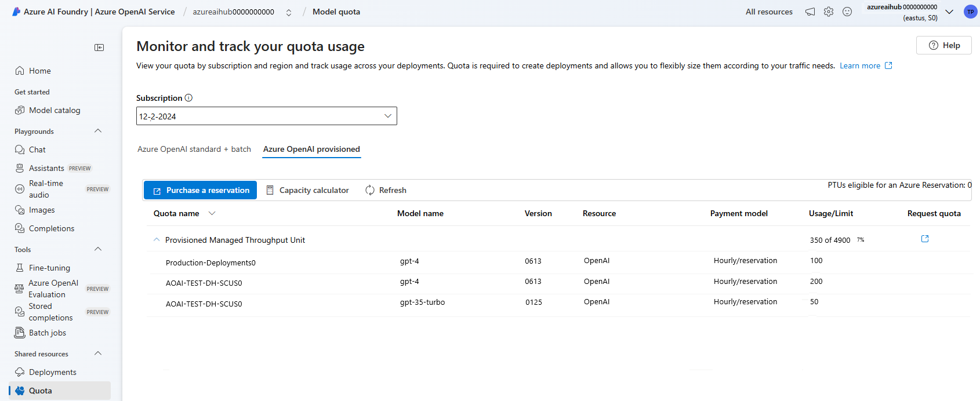Click the Purchase a reservation button
This screenshot has width=980, height=401.
[x=200, y=190]
